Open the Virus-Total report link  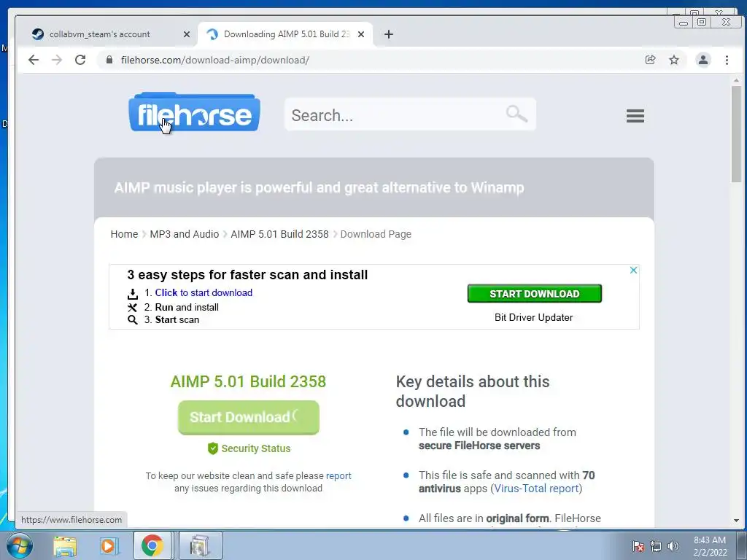pyautogui.click(x=536, y=489)
